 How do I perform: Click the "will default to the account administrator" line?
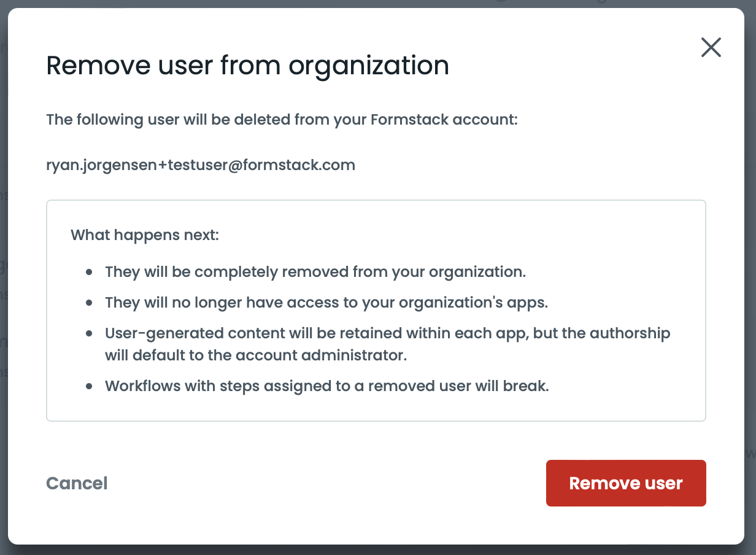[x=256, y=355]
